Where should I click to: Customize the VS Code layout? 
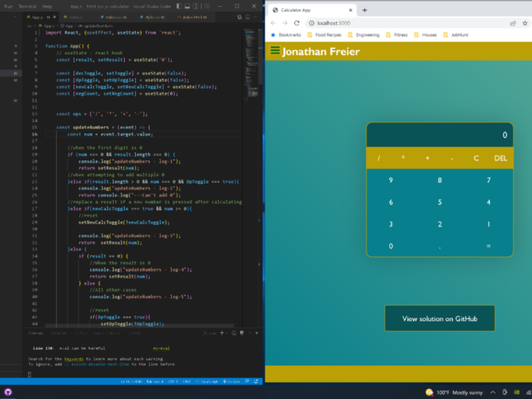tap(207, 6)
